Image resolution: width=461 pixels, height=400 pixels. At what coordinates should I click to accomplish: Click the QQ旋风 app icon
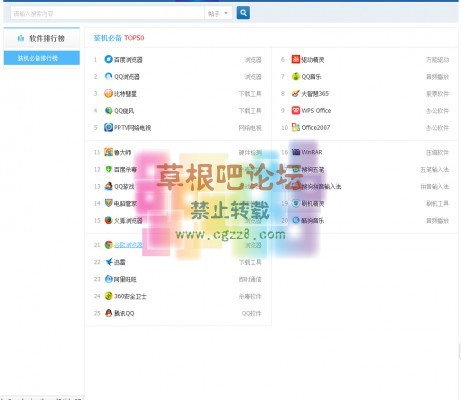[108, 110]
